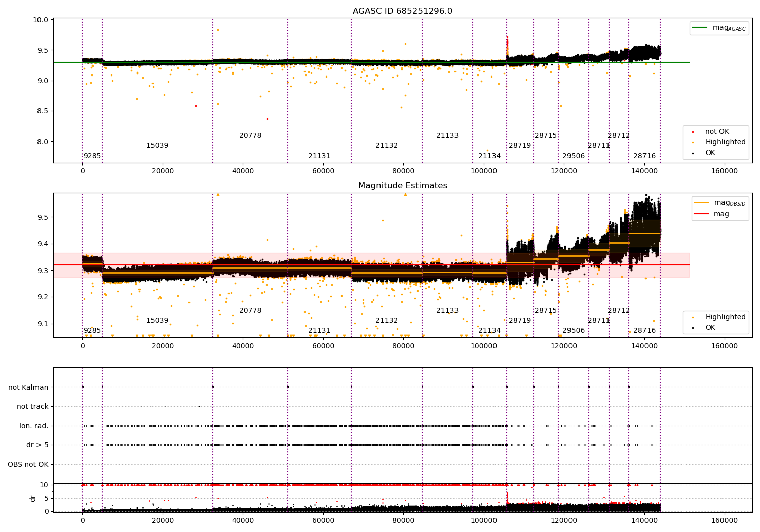Click obsid label 28715 in the AGASC plot
The height and width of the screenshot is (532, 760).
click(546, 136)
